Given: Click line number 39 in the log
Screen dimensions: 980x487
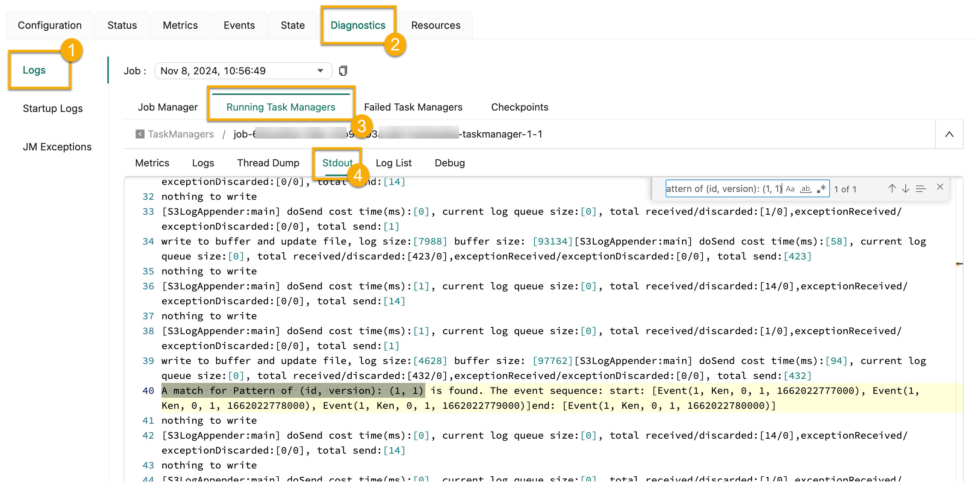Looking at the screenshot, I should pos(148,361).
